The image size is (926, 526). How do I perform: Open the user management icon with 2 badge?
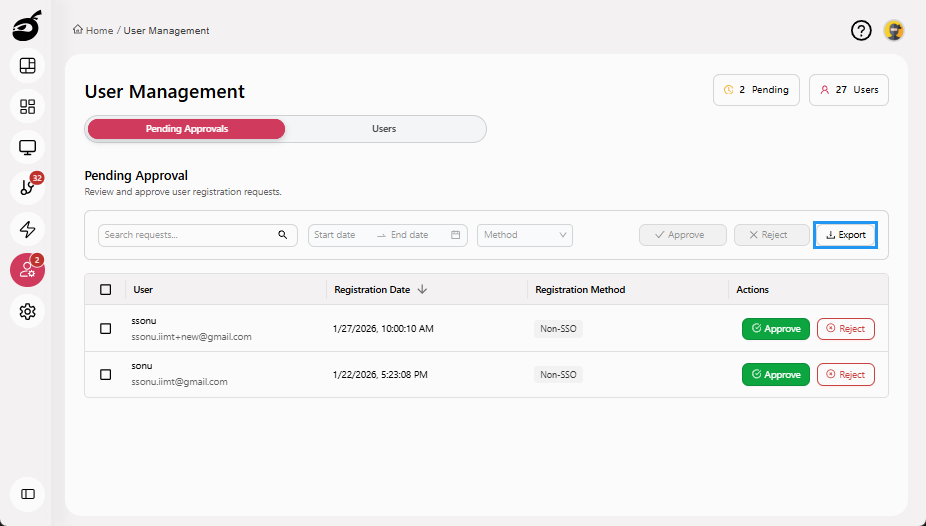[28, 270]
